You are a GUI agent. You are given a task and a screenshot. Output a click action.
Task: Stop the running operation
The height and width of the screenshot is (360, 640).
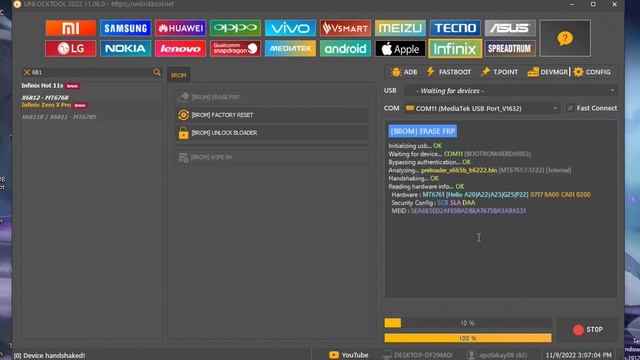[588, 330]
